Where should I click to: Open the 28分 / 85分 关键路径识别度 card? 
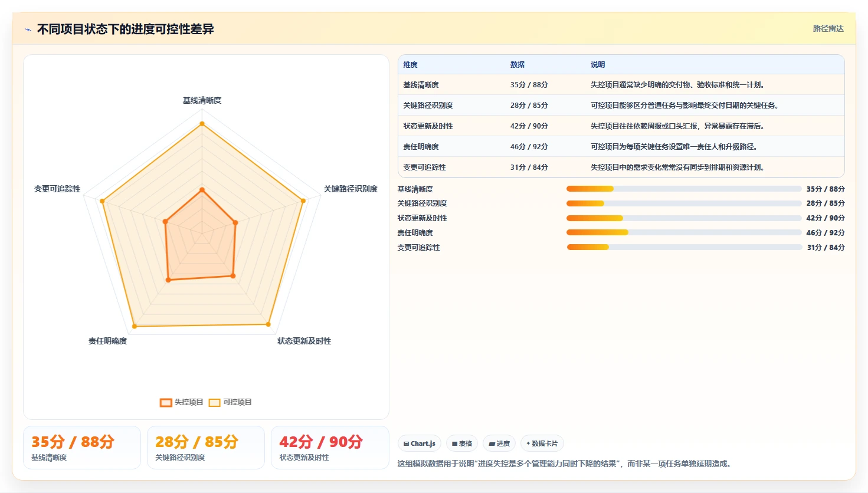tap(206, 448)
